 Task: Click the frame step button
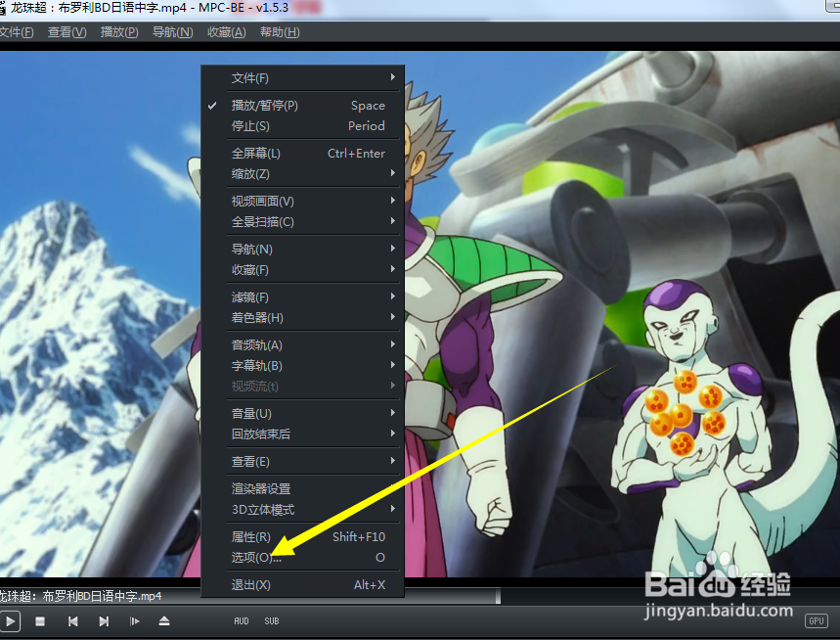[x=135, y=621]
